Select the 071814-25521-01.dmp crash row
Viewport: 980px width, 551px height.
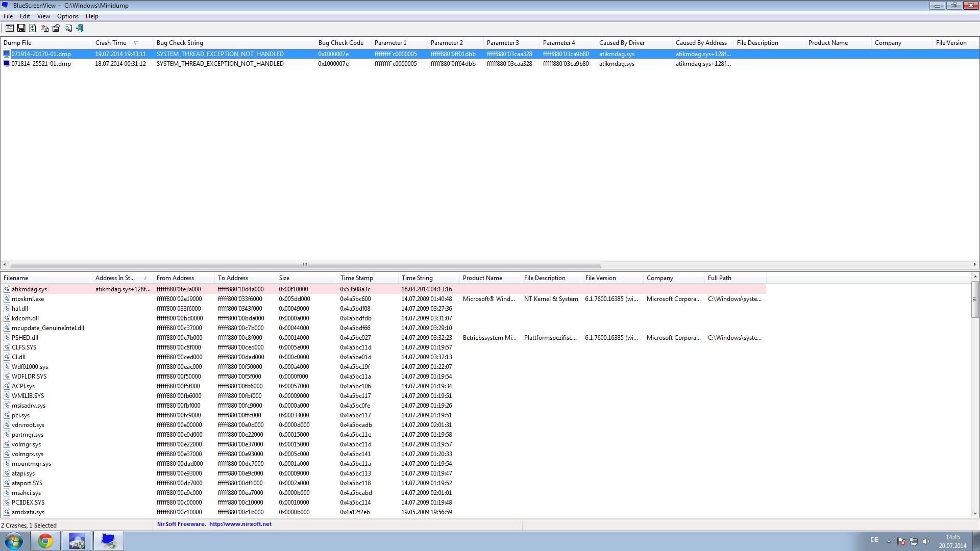click(41, 64)
